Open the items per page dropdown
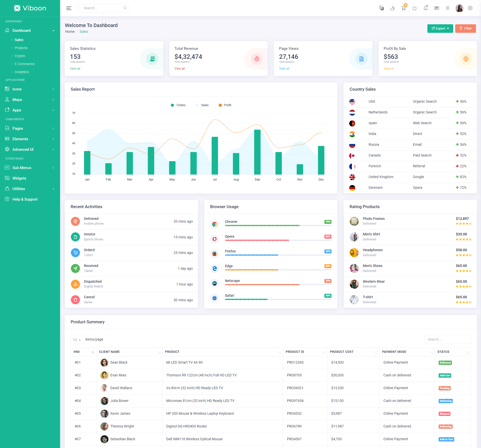Viewport: 481px width, 448px height. coord(77,340)
